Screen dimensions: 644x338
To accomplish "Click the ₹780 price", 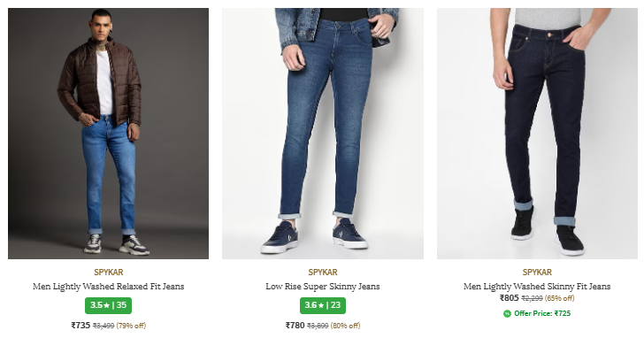I will point(295,326).
